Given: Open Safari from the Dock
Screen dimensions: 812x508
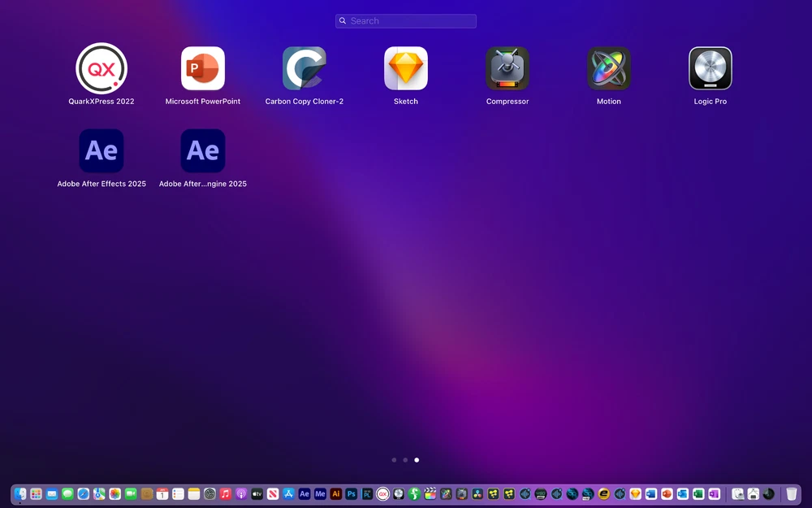Looking at the screenshot, I should 84,494.
